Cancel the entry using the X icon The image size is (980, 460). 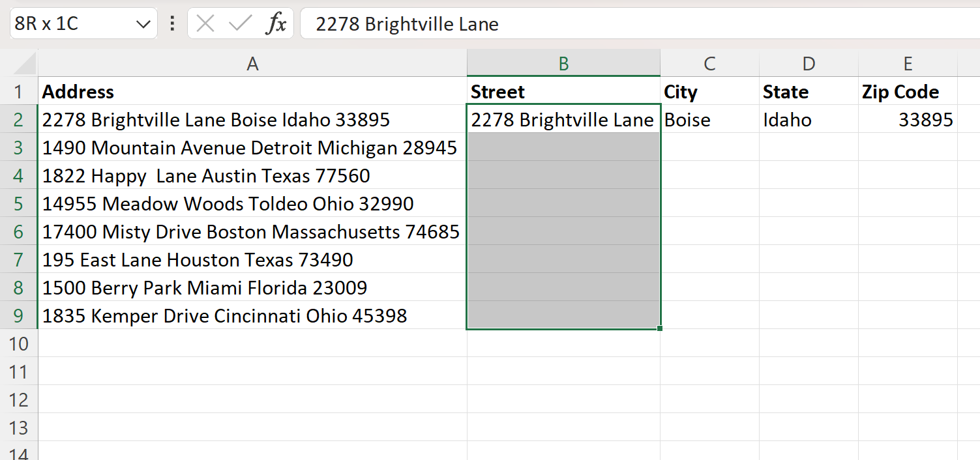[x=205, y=23]
